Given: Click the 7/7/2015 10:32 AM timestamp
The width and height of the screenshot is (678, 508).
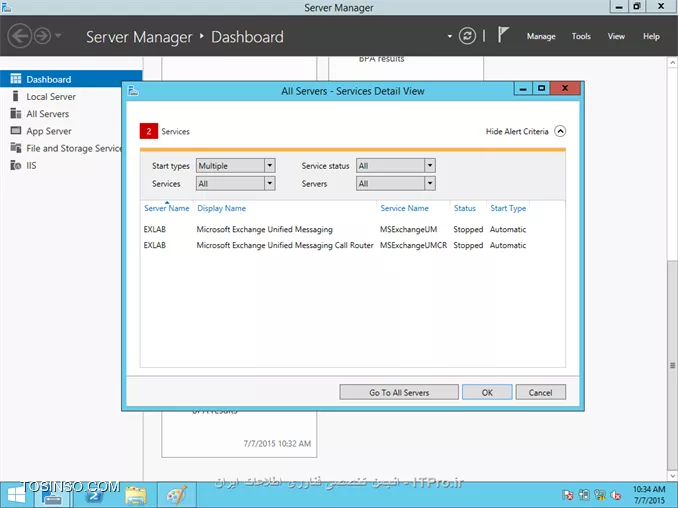Looking at the screenshot, I should 277,444.
